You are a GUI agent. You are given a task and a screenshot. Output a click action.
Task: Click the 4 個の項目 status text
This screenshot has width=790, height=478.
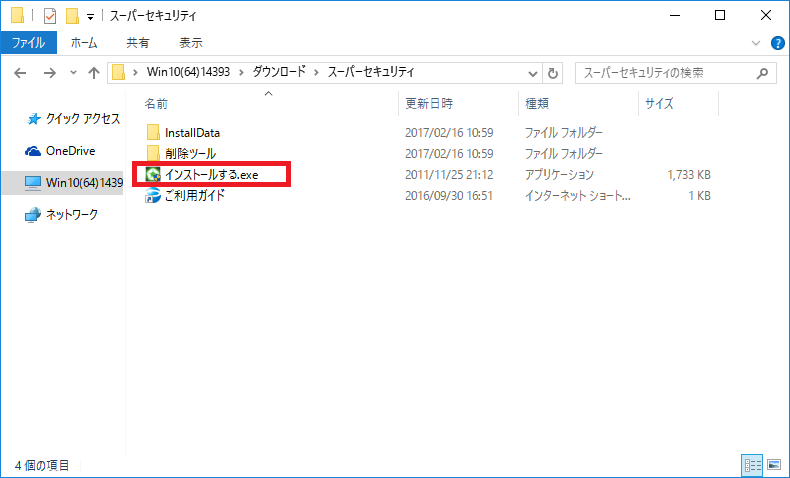42,465
